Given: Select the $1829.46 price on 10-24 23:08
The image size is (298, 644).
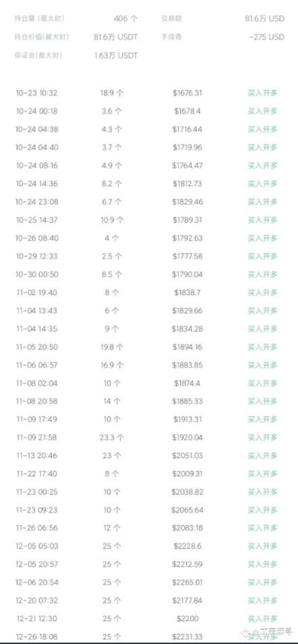Looking at the screenshot, I should tap(187, 202).
